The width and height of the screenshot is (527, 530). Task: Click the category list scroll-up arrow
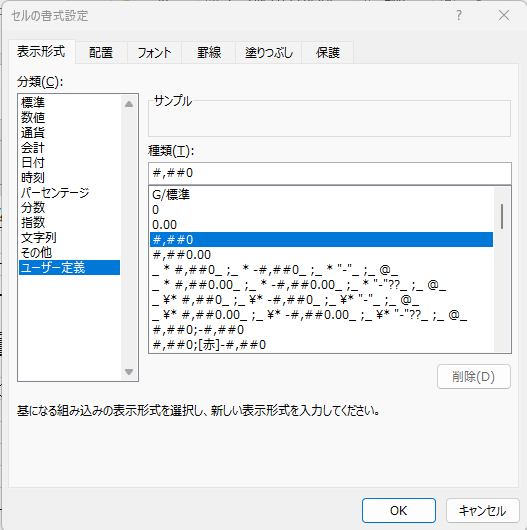click(x=129, y=104)
